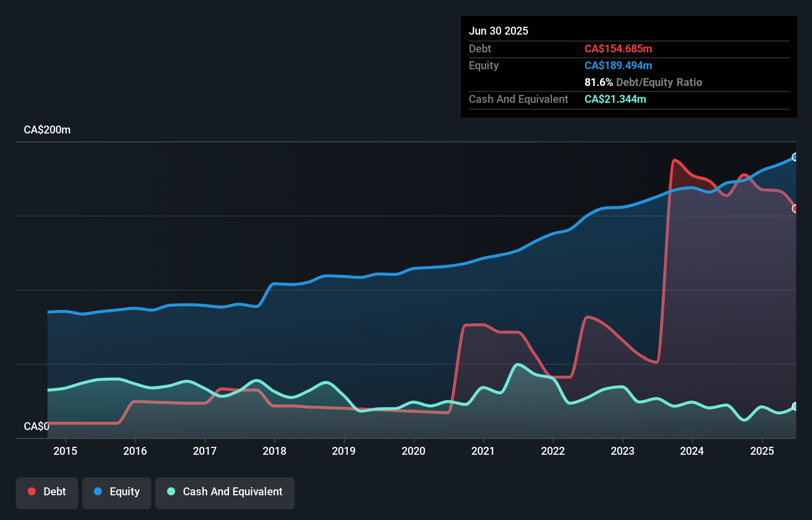Click the CA$200m y-axis label
The image size is (812, 520).
click(47, 130)
